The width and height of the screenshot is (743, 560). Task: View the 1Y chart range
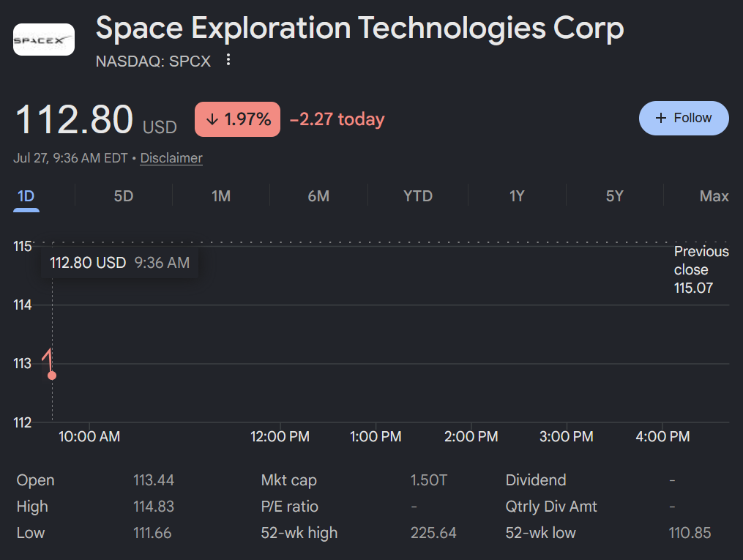(517, 196)
